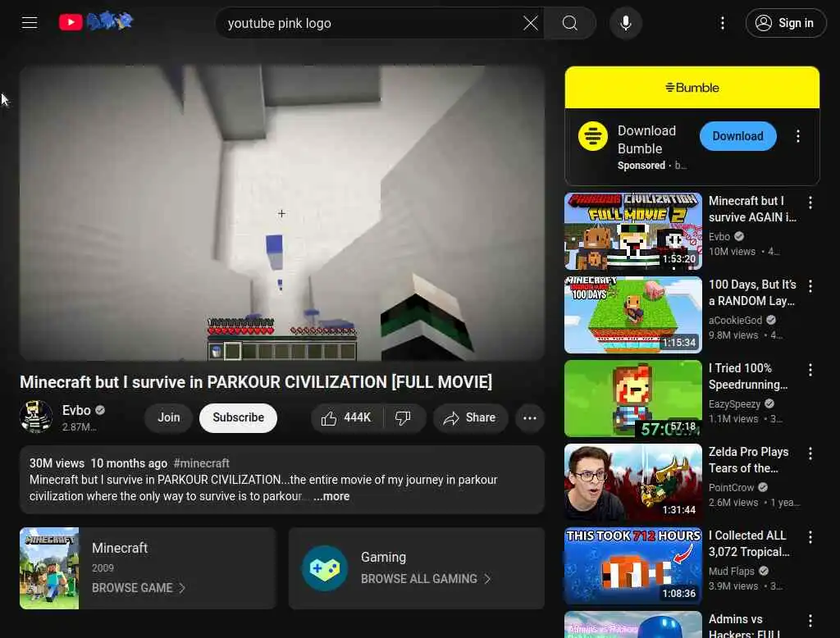Join the Evbo channel membership

tap(168, 417)
